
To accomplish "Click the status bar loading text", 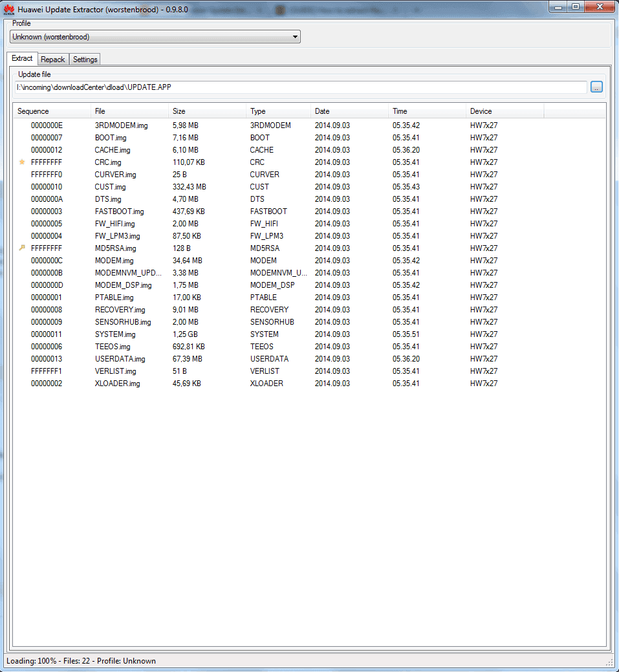I will 81,661.
